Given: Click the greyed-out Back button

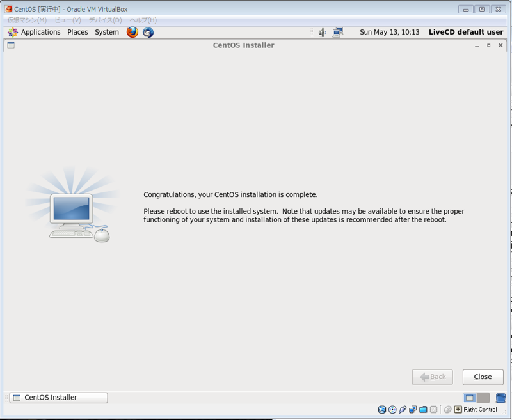Looking at the screenshot, I should click(x=433, y=377).
